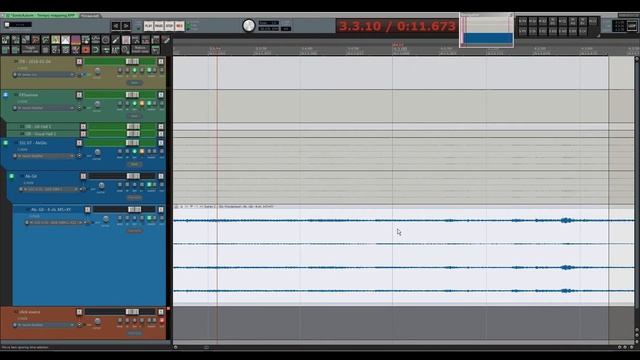This screenshot has width=640, height=360.
Task: Click the first button in the top-right button grid
Action: (x=522, y=21)
